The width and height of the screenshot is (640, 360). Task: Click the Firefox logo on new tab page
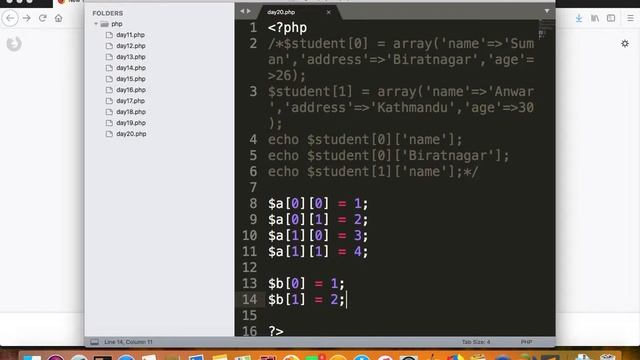pos(14,44)
